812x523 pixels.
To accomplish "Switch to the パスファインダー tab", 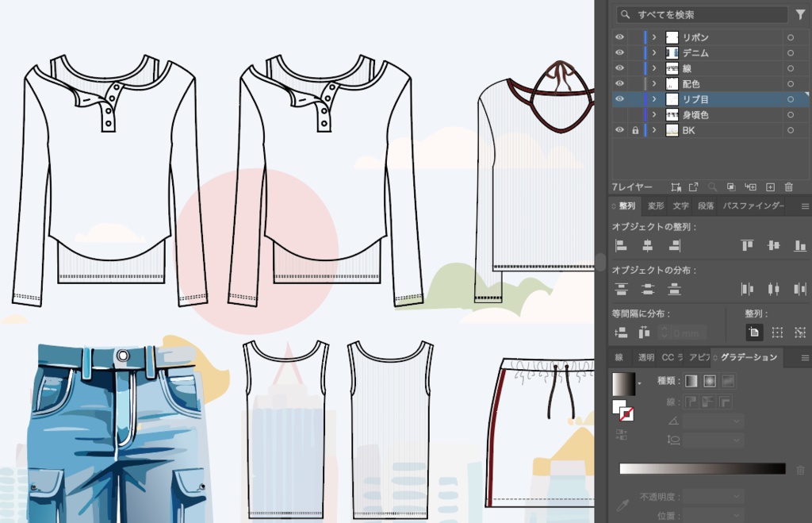I will (x=752, y=206).
